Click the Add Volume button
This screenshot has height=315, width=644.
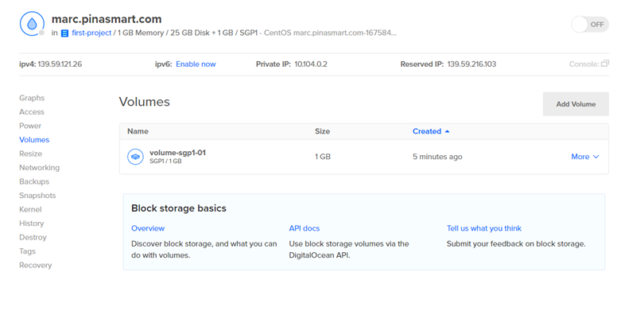pos(576,104)
